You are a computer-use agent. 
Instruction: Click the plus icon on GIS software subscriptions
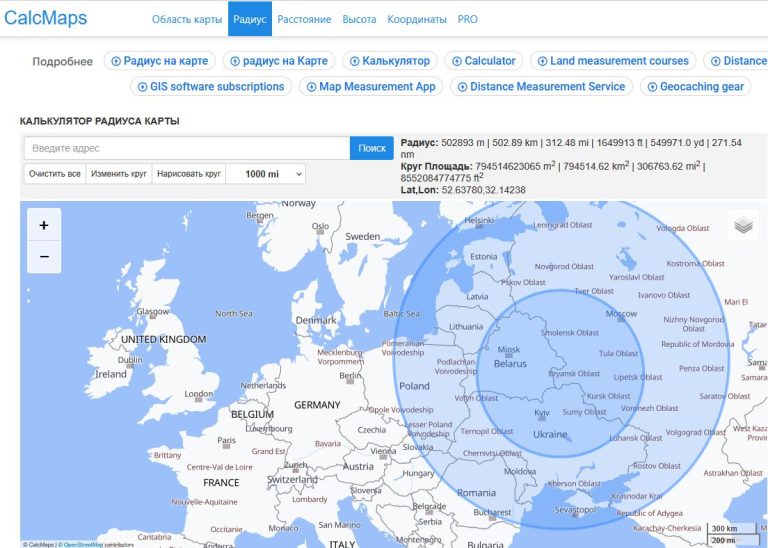click(x=143, y=87)
